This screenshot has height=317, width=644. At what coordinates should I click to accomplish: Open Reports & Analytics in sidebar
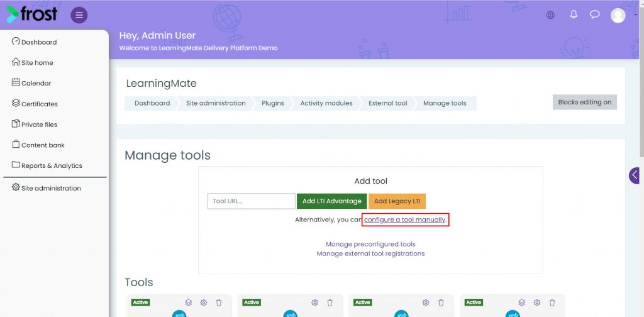click(x=52, y=165)
